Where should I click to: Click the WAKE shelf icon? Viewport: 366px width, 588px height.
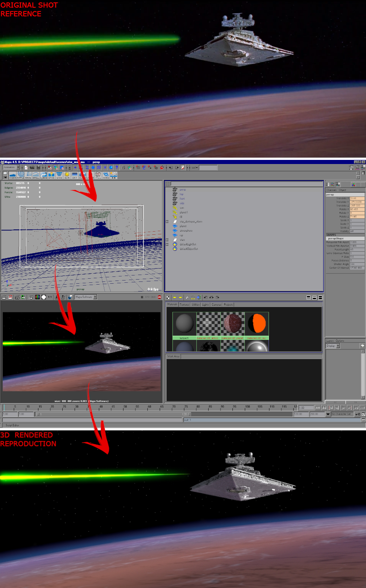click(x=28, y=175)
